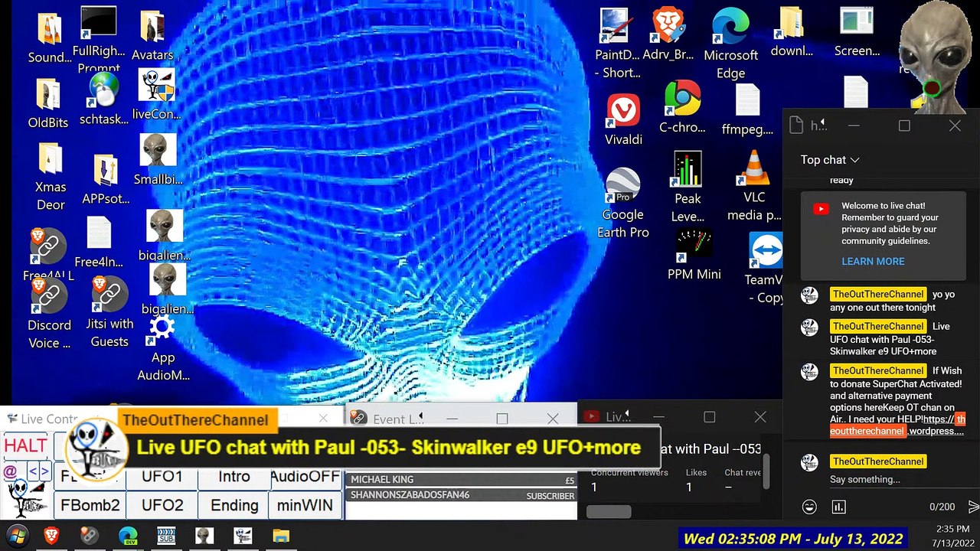The width and height of the screenshot is (980, 551).
Task: Send the chat message arrow
Action: coord(973,507)
